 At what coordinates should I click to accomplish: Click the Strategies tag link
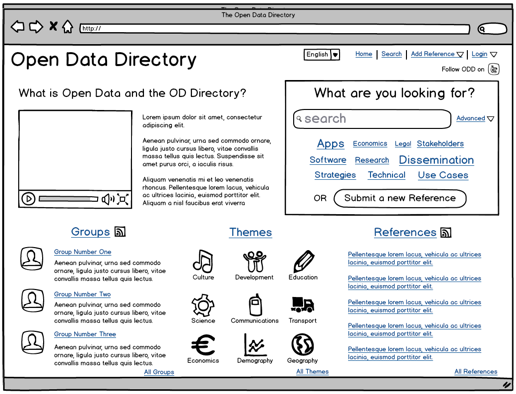tap(335, 175)
